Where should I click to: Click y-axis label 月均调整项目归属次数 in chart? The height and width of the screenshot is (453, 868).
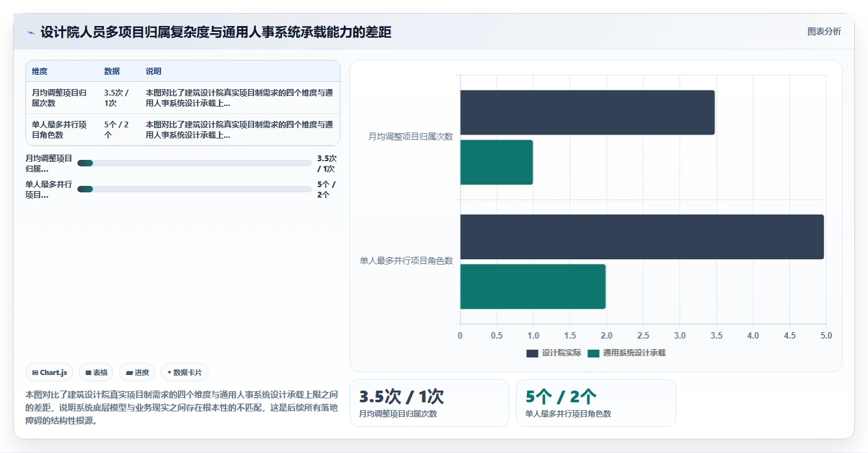coord(411,137)
